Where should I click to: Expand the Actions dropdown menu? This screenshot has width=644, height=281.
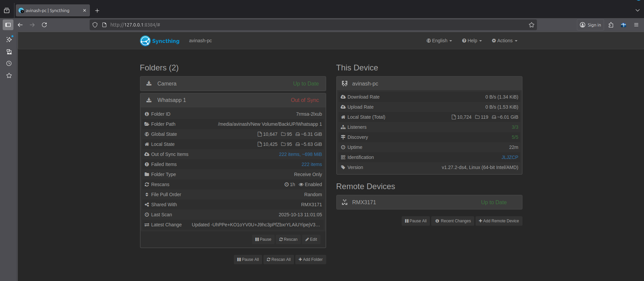click(x=504, y=41)
